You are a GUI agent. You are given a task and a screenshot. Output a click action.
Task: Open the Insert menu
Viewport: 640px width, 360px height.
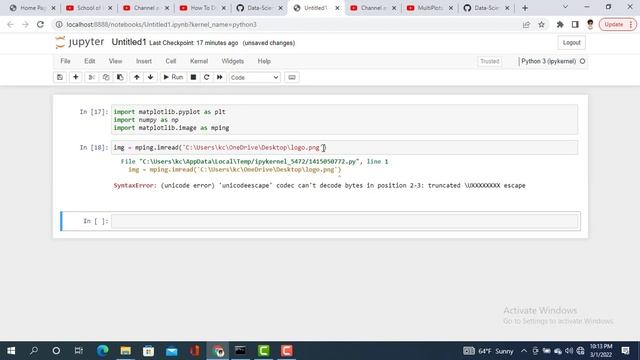pos(144,61)
